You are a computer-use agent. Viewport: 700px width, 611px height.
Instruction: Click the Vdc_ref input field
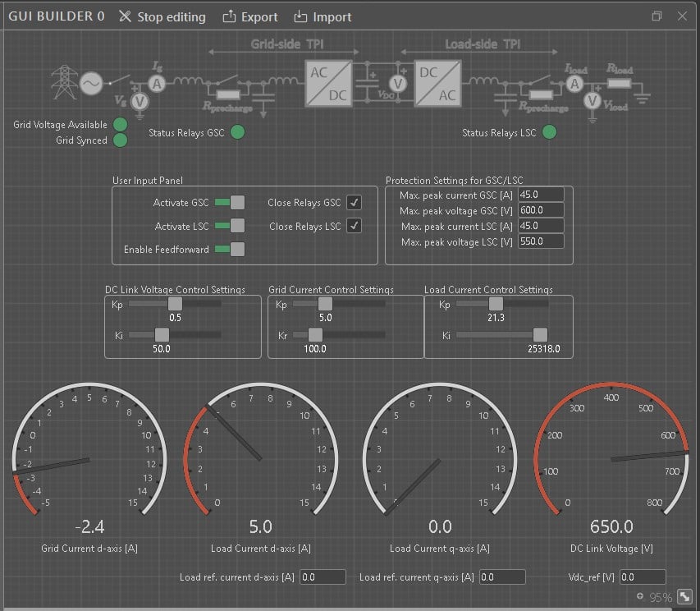pyautogui.click(x=643, y=577)
